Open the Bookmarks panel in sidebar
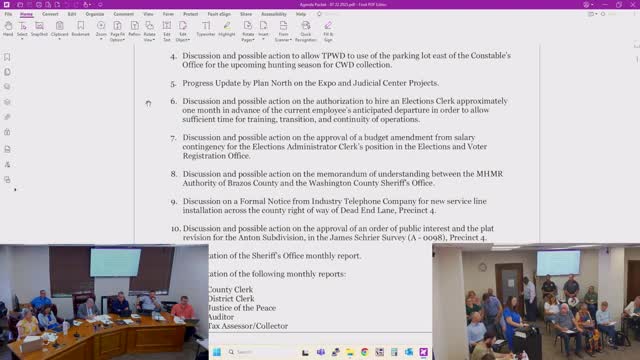 point(7,57)
